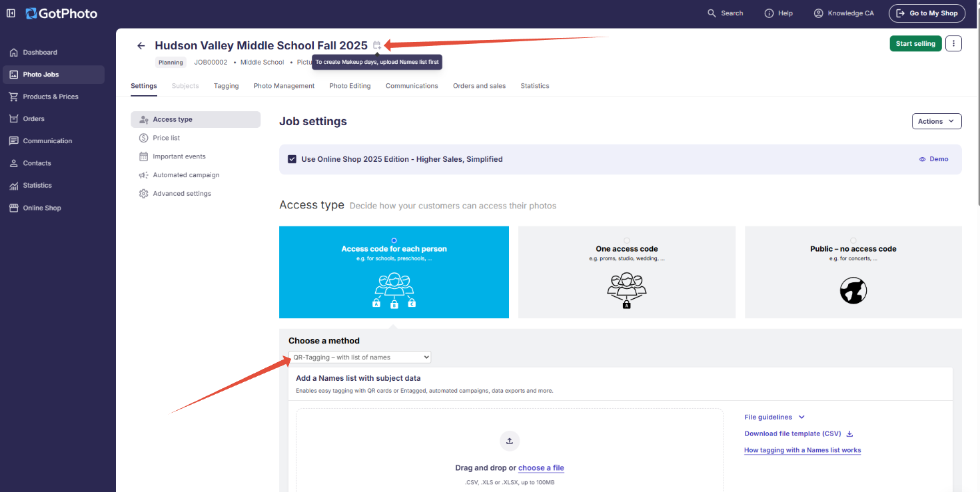980x492 pixels.
Task: Click the Knowledge CA account icon
Action: pyautogui.click(x=819, y=13)
